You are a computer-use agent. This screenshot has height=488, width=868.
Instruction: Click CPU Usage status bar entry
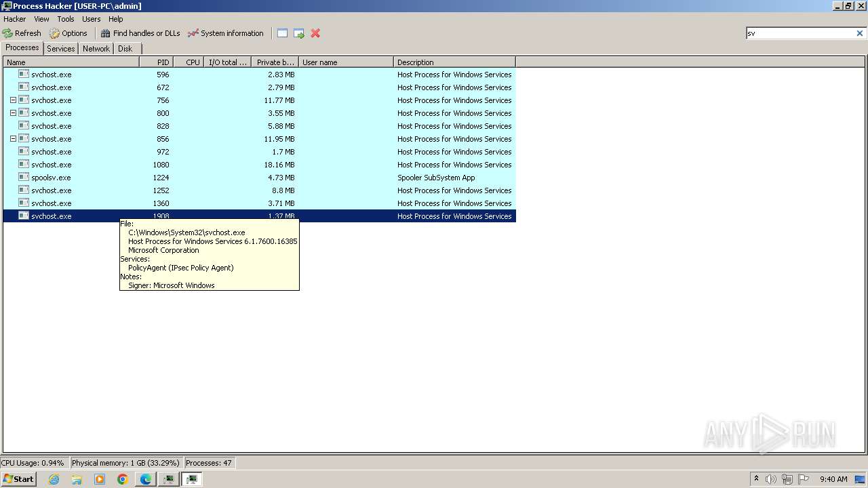(33, 463)
